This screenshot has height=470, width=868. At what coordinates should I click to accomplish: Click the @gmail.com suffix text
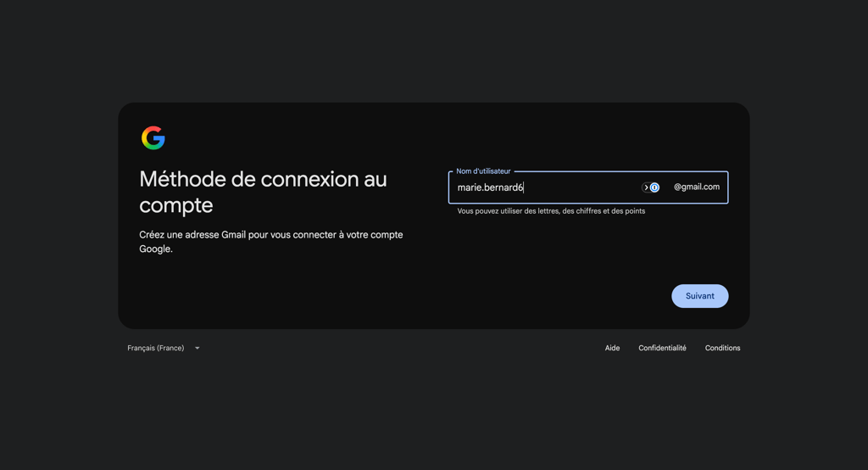point(697,187)
